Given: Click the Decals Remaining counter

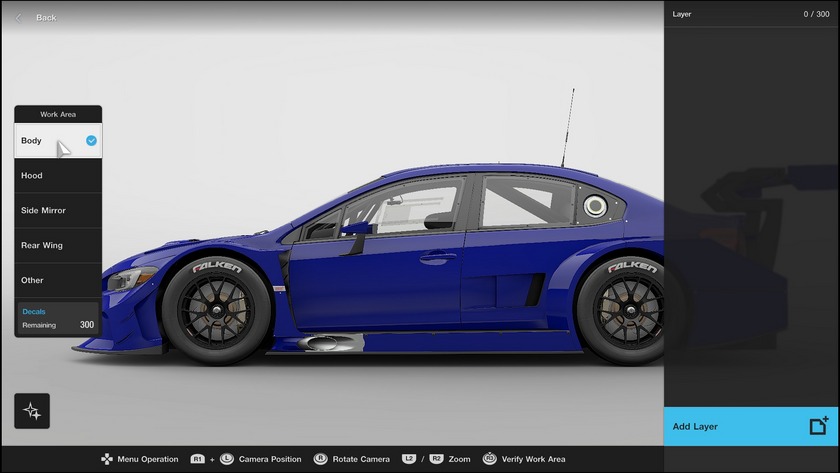Looking at the screenshot, I should 58,319.
